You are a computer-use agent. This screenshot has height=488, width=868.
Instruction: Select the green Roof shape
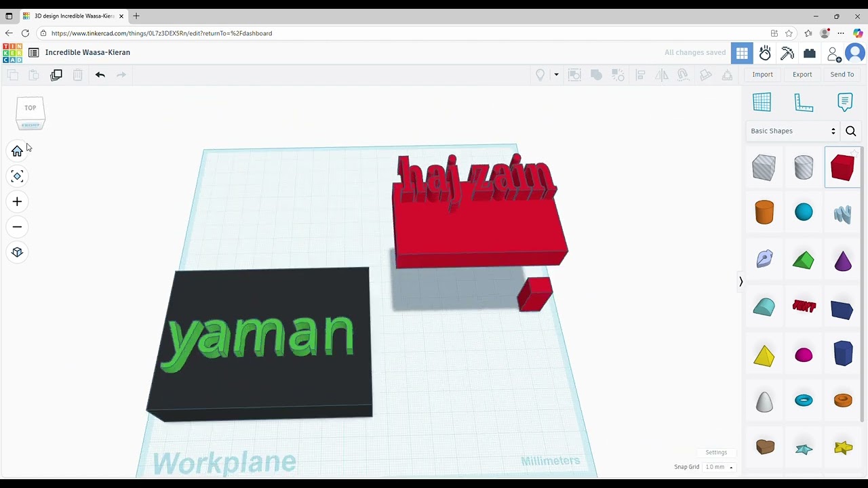[804, 260]
